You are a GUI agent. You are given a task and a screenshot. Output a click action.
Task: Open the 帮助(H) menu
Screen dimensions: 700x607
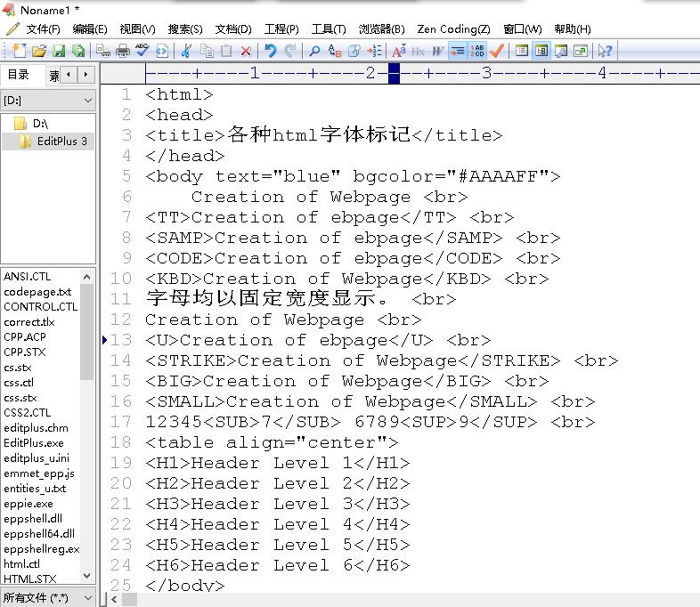click(573, 29)
